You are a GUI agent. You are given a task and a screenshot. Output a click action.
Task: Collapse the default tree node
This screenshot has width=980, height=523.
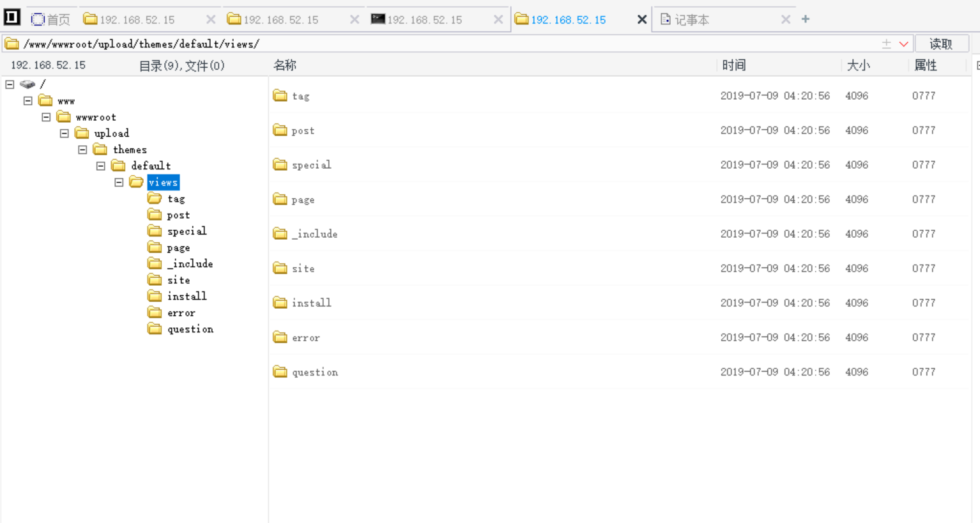tap(101, 166)
